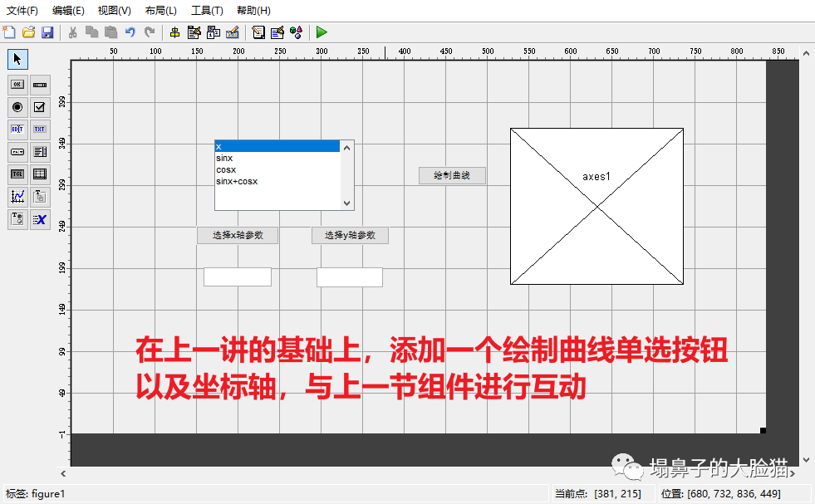Pick the Radio Button component tool
This screenshot has height=504, width=815.
[x=17, y=107]
